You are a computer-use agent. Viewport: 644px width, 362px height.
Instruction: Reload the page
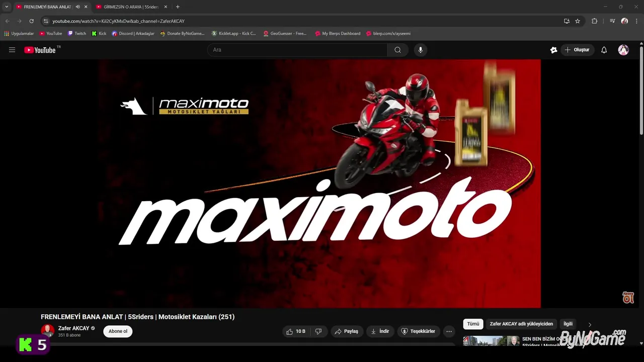(31, 21)
